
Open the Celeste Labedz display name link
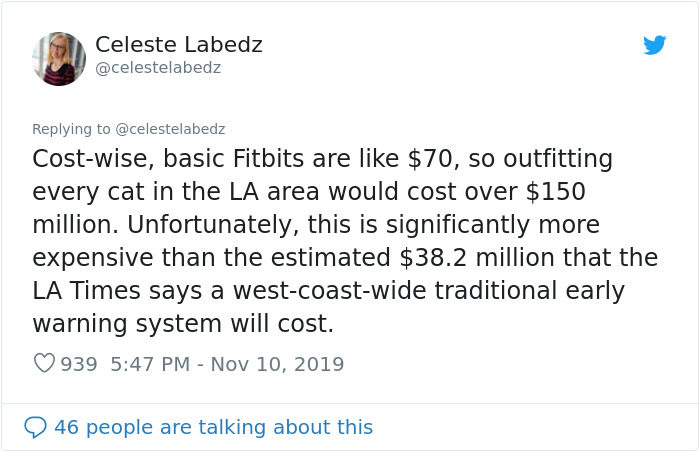point(179,45)
